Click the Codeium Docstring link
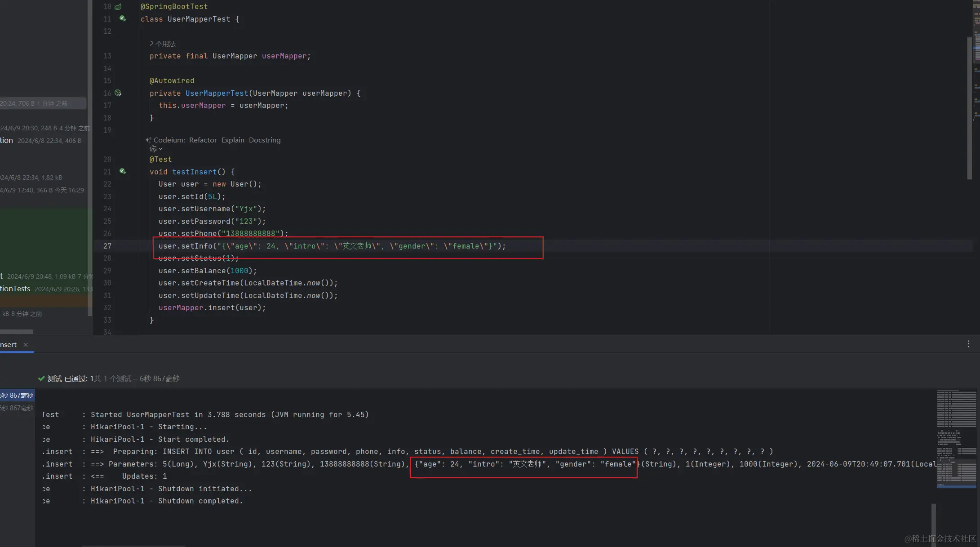 (x=265, y=140)
